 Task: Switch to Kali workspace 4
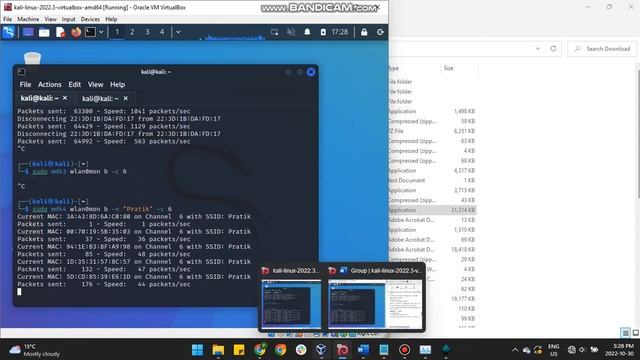162,32
